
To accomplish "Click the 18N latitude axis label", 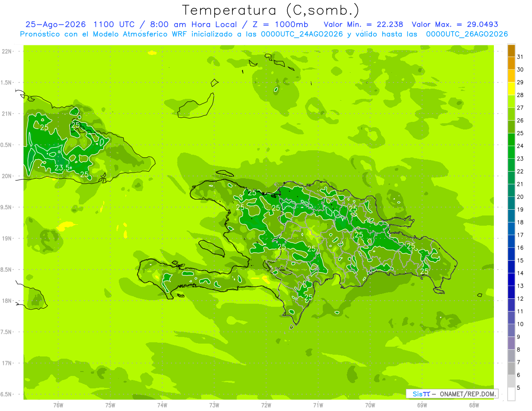I will tap(6, 301).
